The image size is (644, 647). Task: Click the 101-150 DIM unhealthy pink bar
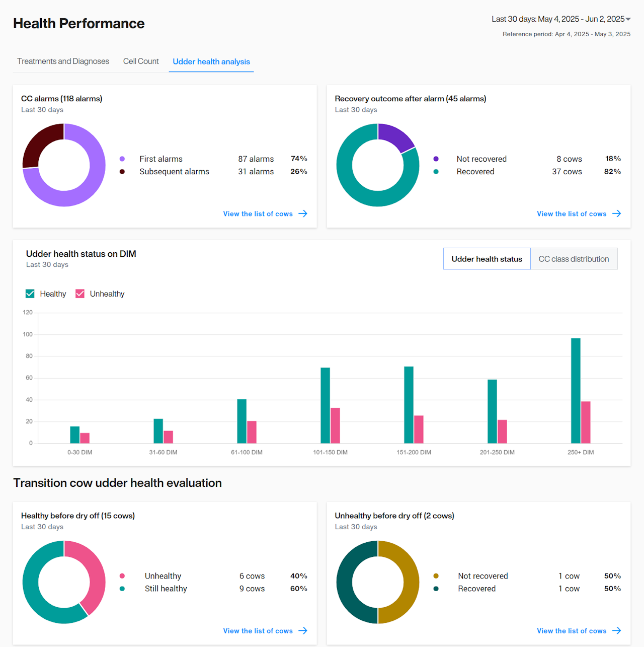(335, 425)
